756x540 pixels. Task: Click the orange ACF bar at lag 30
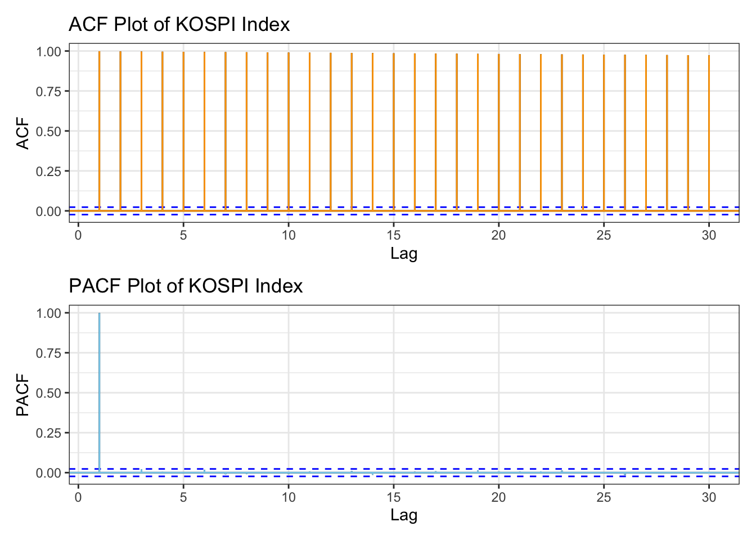(x=709, y=133)
